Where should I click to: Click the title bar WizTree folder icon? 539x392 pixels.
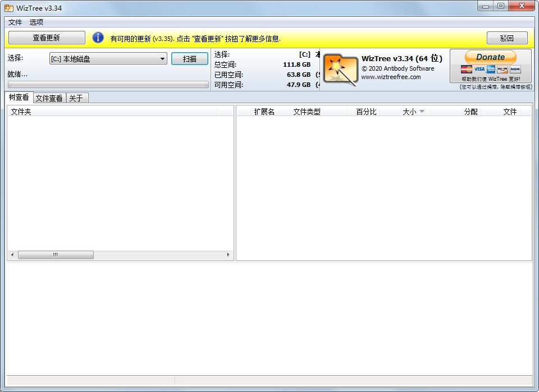pyautogui.click(x=8, y=7)
